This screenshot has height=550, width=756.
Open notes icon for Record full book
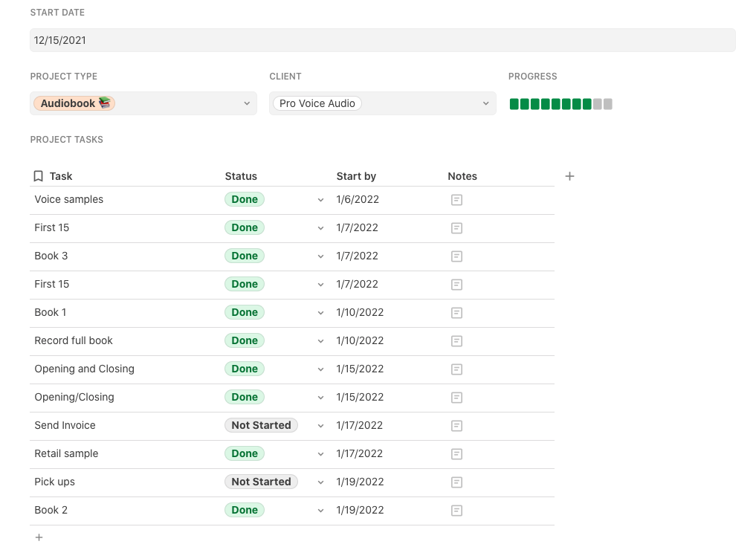(456, 341)
